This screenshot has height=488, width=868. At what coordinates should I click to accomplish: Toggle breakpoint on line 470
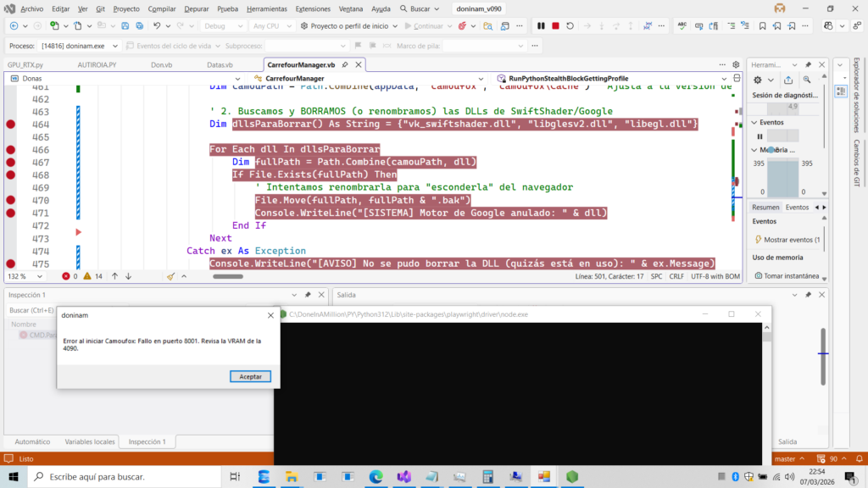click(x=11, y=201)
